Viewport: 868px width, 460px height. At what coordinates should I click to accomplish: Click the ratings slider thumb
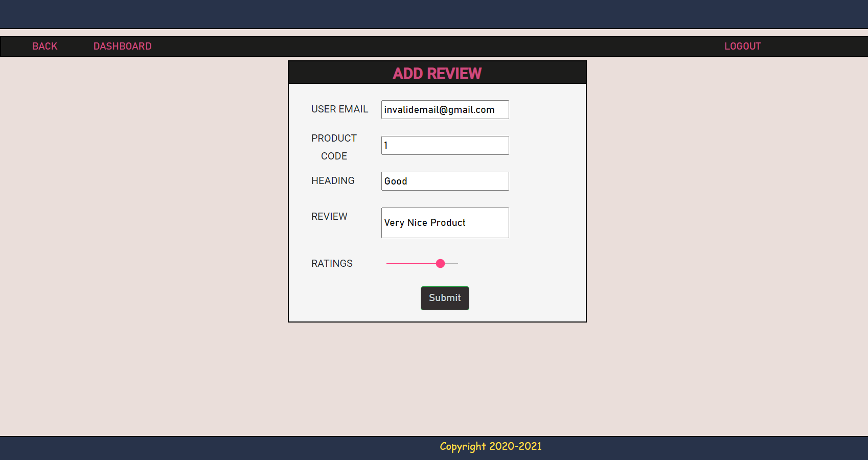tap(440, 264)
